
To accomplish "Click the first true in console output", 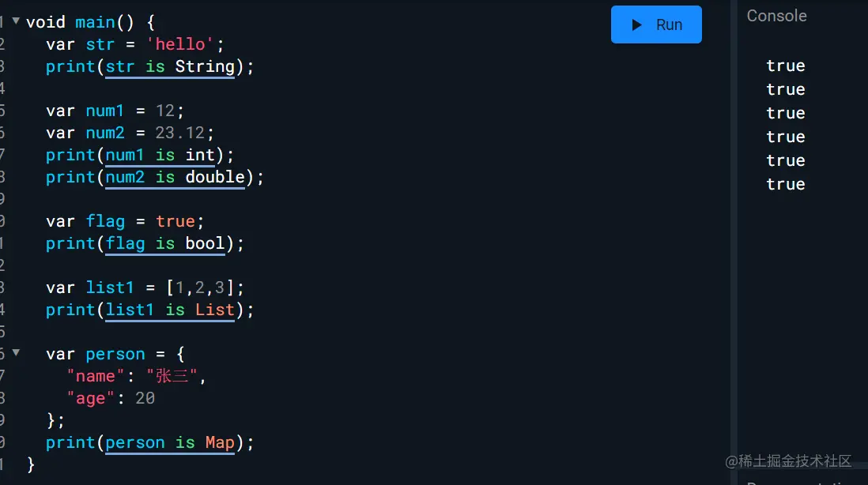I will tap(786, 66).
